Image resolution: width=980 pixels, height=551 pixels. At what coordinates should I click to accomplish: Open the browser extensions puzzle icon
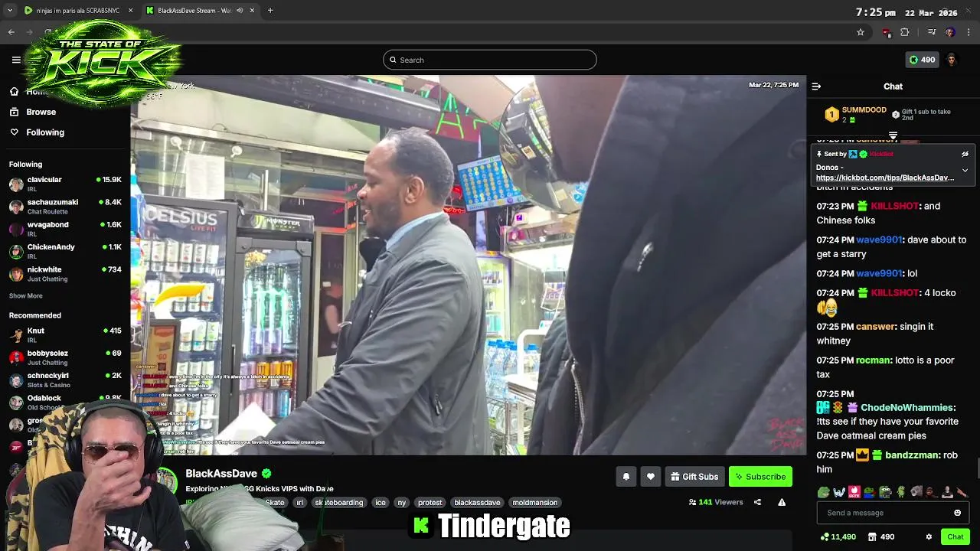(905, 32)
